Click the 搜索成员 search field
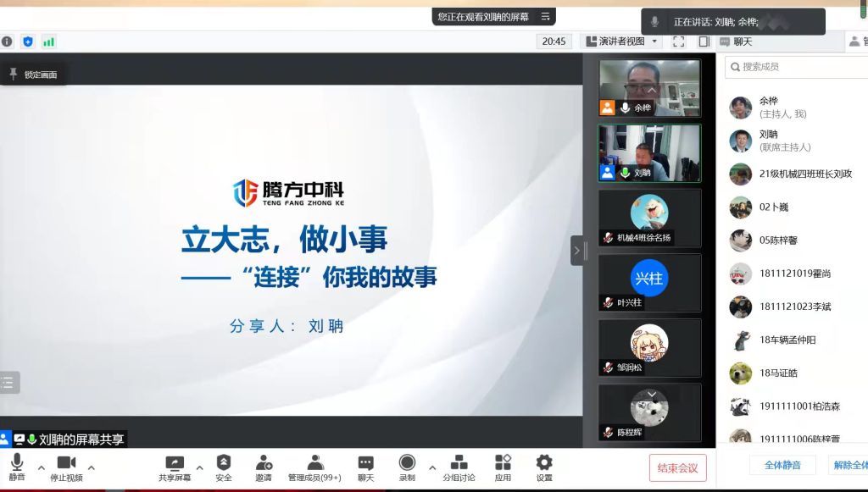The height and width of the screenshot is (492, 868). pos(797,67)
